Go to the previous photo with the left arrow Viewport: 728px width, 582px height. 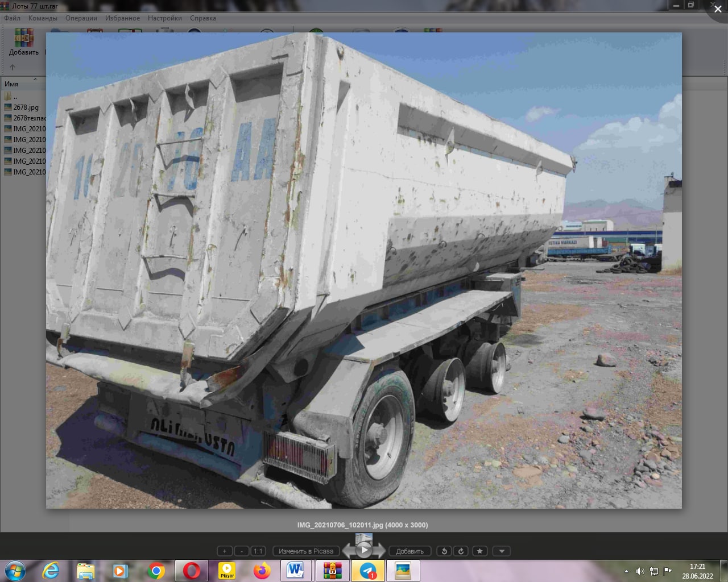point(348,550)
